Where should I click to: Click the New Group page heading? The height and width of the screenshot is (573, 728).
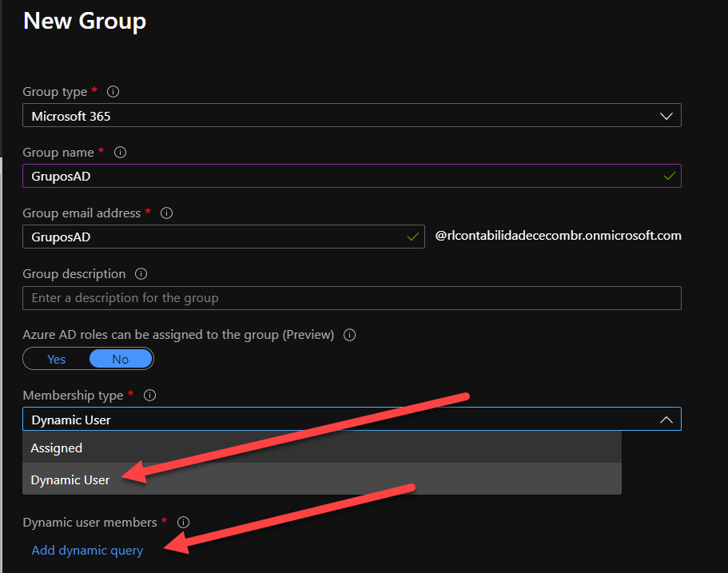(85, 22)
